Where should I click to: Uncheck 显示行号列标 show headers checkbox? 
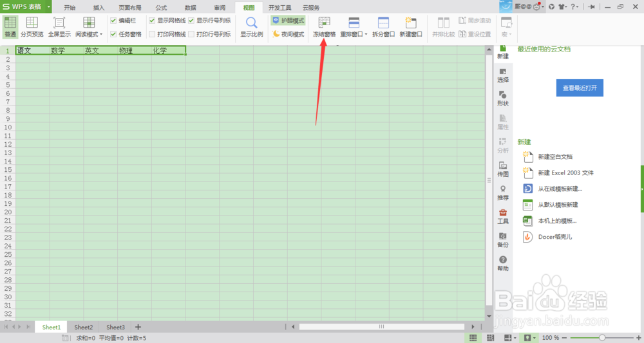tap(191, 21)
